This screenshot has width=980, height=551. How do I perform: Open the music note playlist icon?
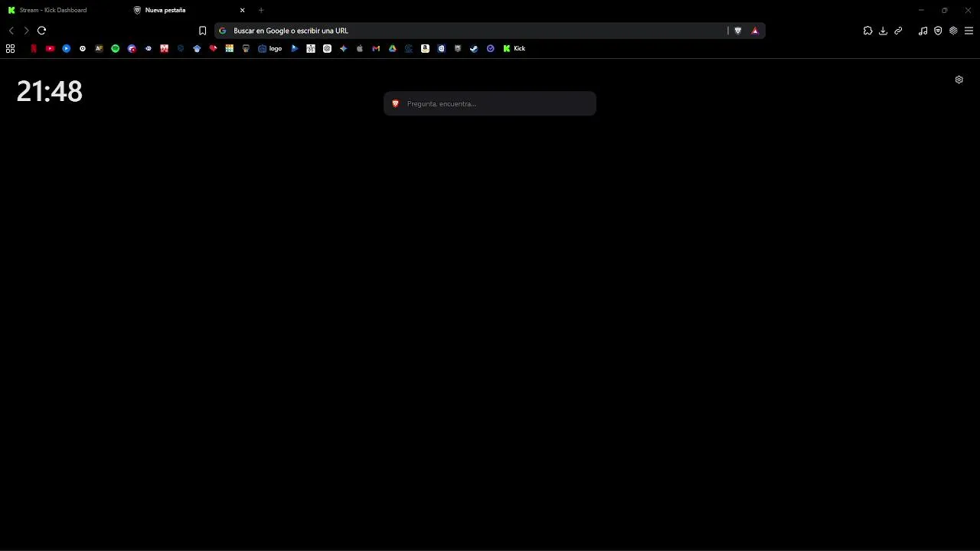[923, 31]
